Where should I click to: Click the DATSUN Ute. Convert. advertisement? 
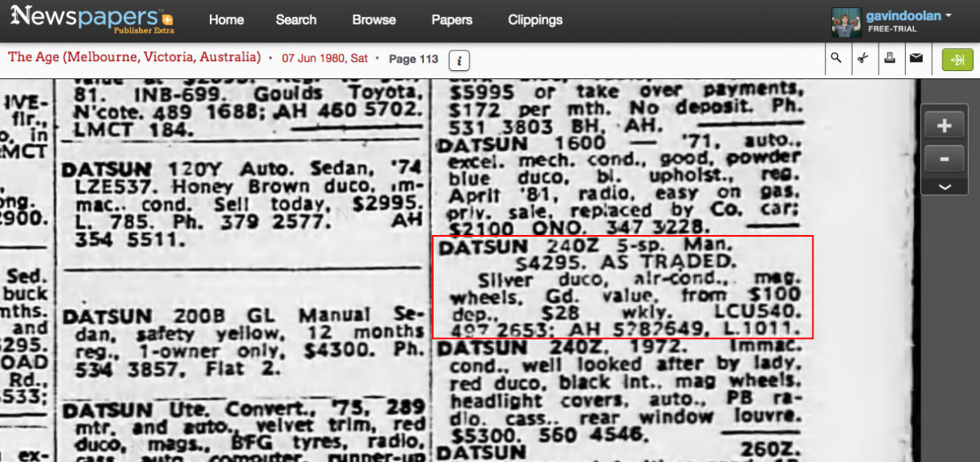tap(243, 430)
